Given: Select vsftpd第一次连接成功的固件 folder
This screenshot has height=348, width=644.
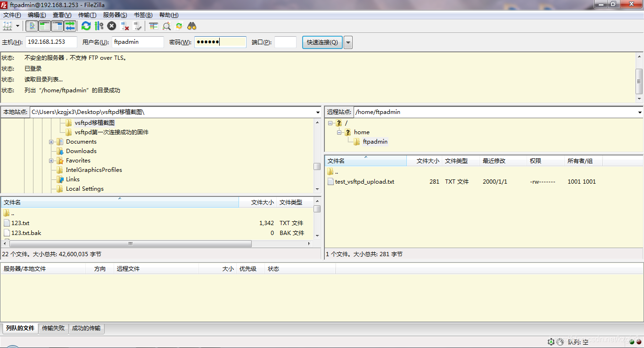Looking at the screenshot, I should point(112,132).
